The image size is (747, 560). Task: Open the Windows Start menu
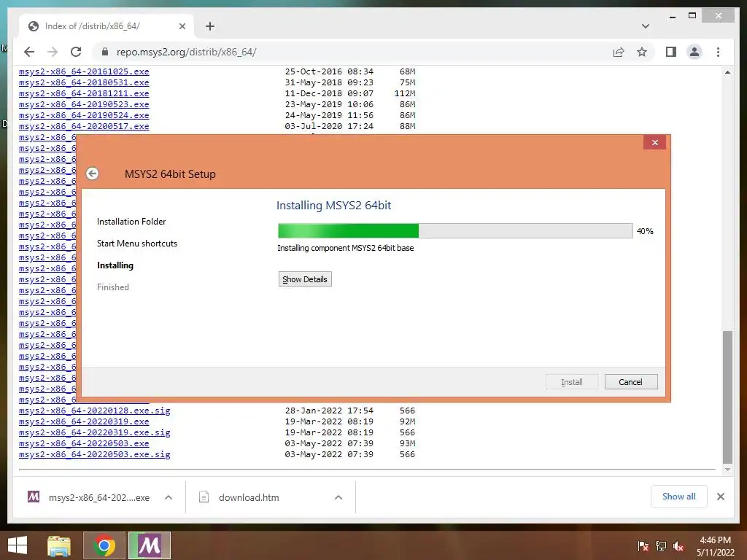(x=18, y=545)
